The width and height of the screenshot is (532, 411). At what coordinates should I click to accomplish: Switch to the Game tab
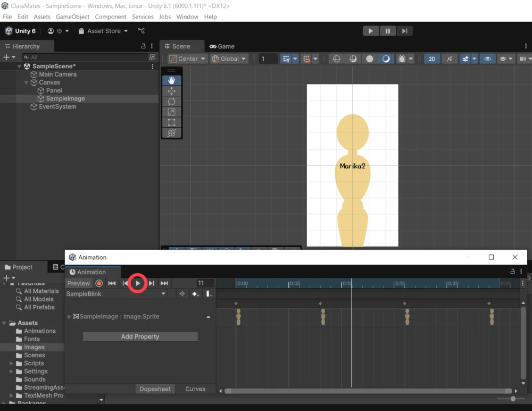(x=222, y=46)
